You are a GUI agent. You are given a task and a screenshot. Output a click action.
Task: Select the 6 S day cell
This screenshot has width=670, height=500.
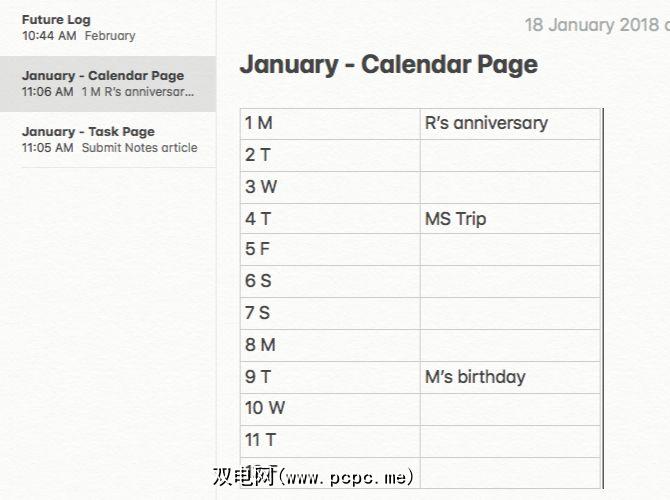330,282
